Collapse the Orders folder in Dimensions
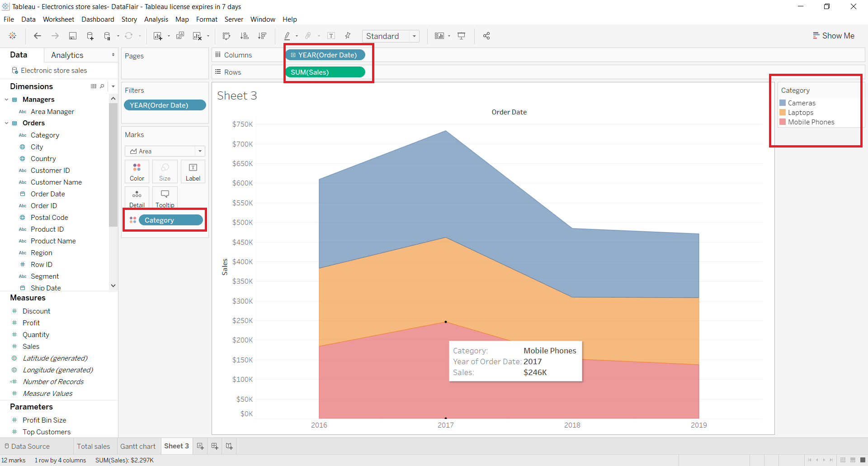This screenshot has height=466, width=868. click(x=7, y=123)
